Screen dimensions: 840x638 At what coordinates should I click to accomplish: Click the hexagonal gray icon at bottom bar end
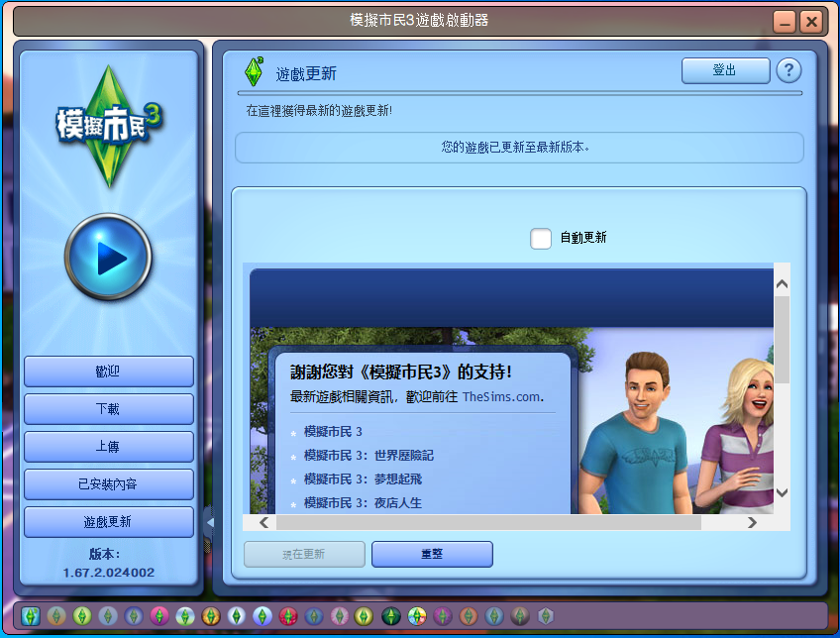[x=546, y=616]
